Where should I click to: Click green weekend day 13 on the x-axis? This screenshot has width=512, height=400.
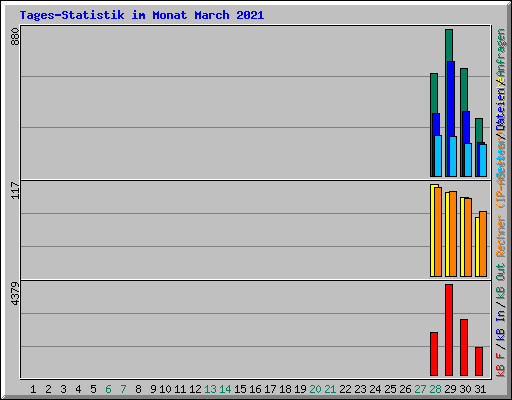click(x=210, y=389)
